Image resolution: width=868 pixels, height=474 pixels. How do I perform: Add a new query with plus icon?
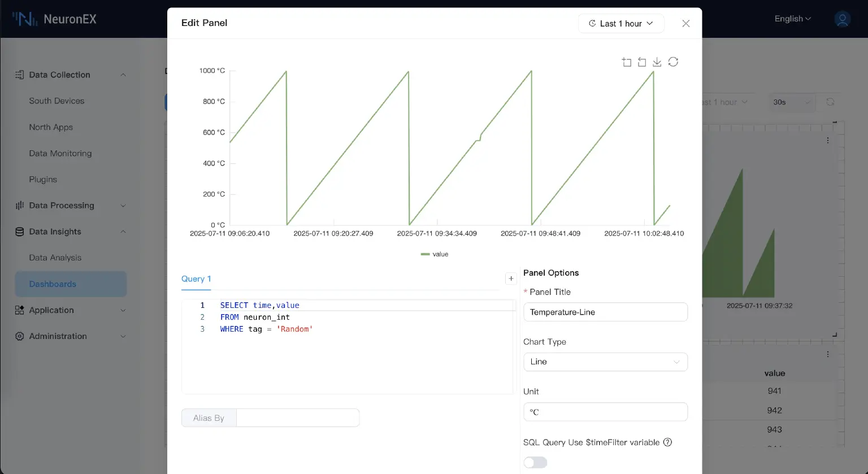(511, 279)
